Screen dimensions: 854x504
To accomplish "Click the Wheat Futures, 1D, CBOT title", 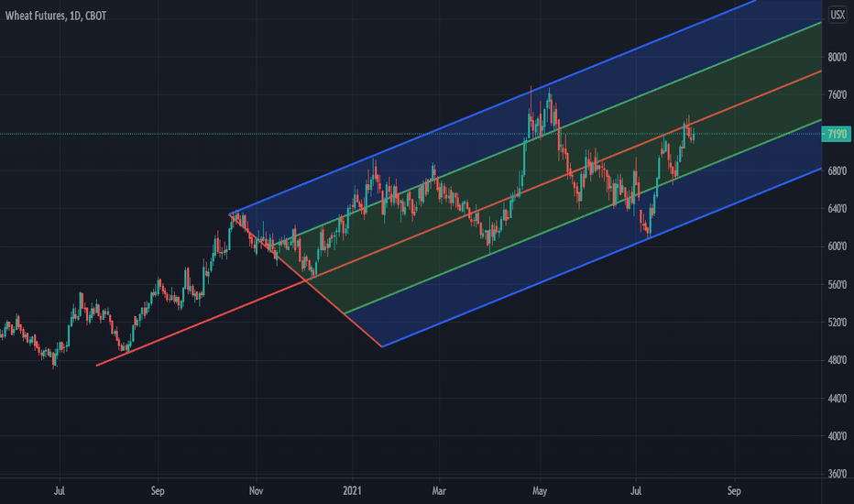I will (x=56, y=16).
